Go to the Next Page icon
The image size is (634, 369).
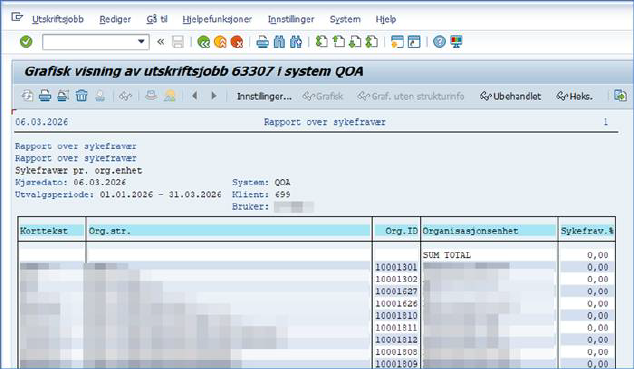(355, 42)
